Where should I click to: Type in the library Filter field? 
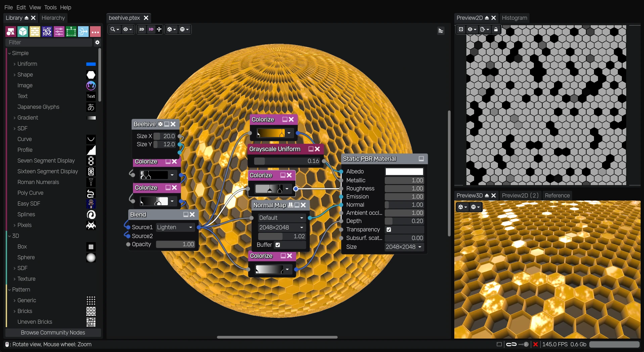[x=49, y=42]
